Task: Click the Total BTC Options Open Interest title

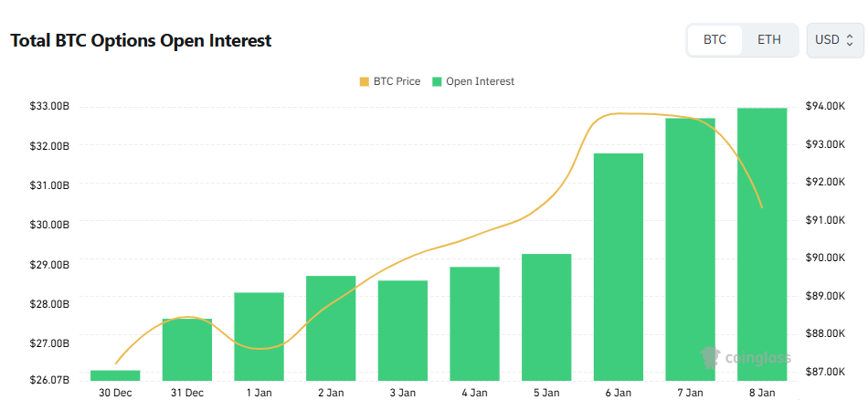Action: click(x=141, y=41)
